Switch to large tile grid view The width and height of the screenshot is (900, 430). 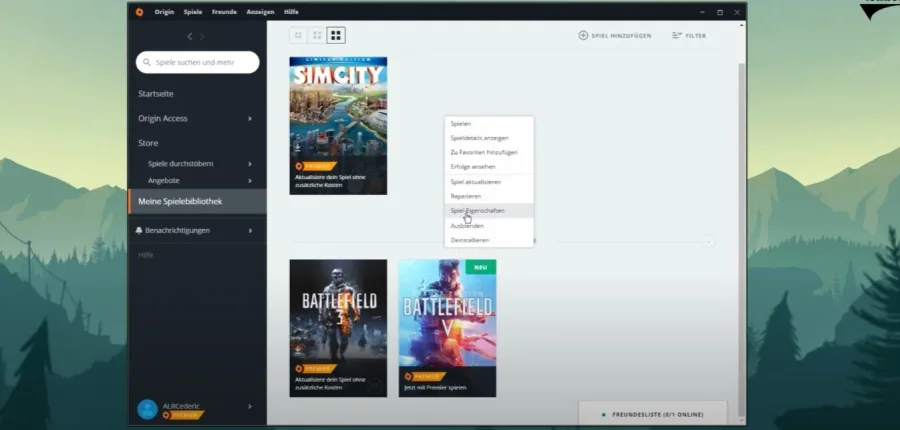(x=336, y=36)
